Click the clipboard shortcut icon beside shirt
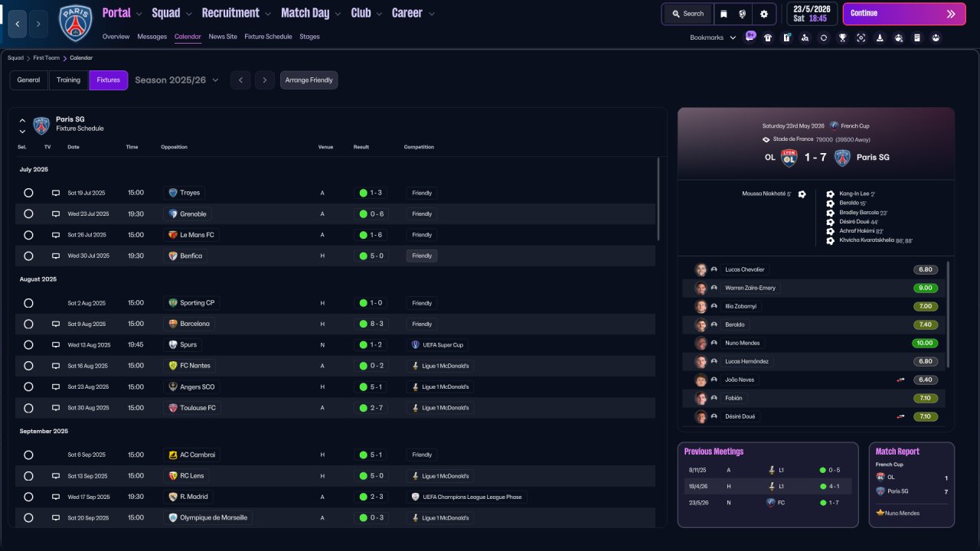 [x=786, y=37]
